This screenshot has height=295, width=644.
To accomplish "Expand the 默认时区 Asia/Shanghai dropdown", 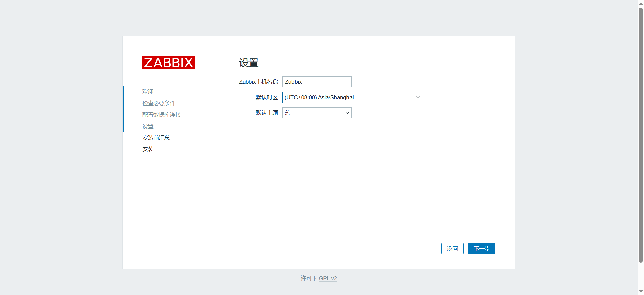I will click(352, 97).
